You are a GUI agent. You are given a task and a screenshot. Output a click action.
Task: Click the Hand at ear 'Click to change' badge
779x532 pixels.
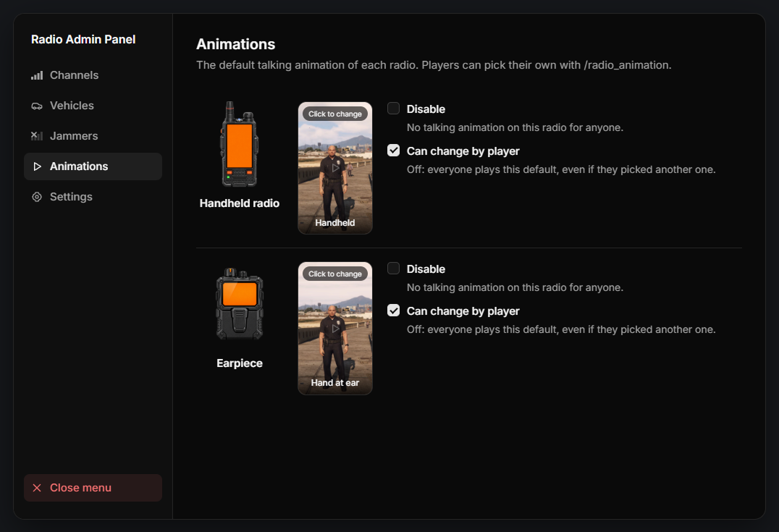tap(335, 274)
